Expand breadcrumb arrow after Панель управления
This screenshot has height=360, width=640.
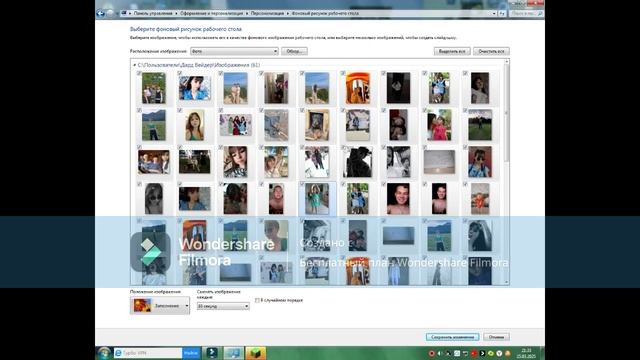click(176, 13)
